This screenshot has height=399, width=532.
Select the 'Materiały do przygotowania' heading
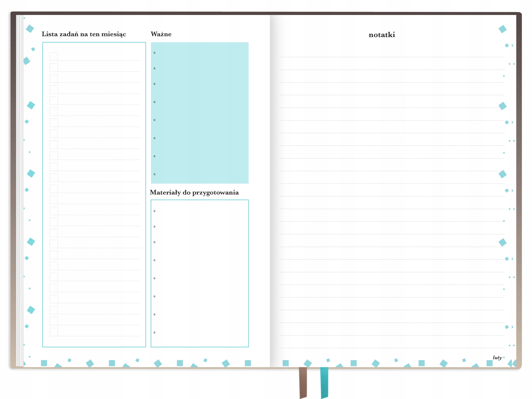(194, 192)
